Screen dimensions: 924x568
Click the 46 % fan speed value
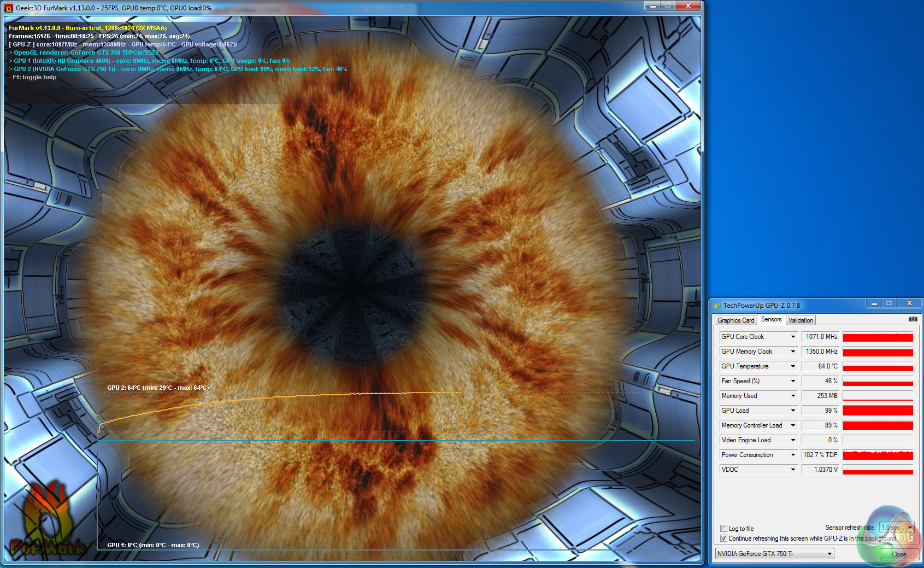point(820,381)
